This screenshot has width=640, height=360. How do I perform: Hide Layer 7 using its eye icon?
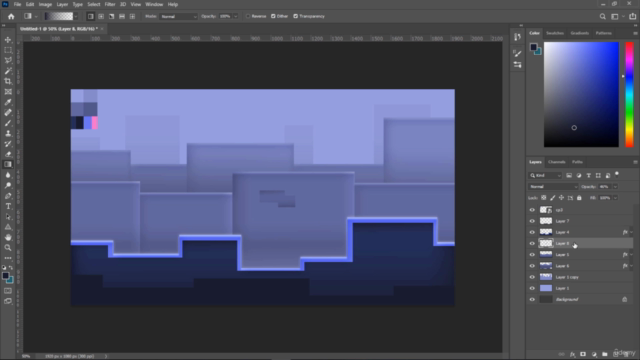(532, 221)
